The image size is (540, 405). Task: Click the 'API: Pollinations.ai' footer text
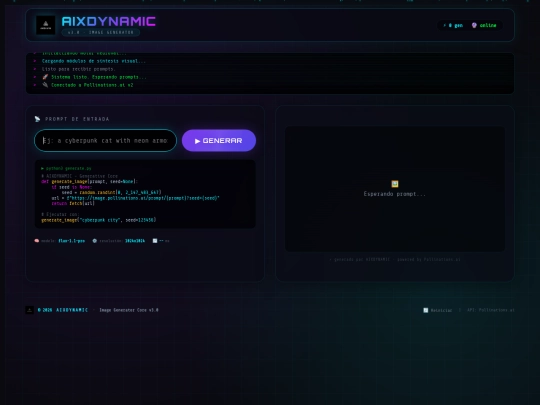491,310
